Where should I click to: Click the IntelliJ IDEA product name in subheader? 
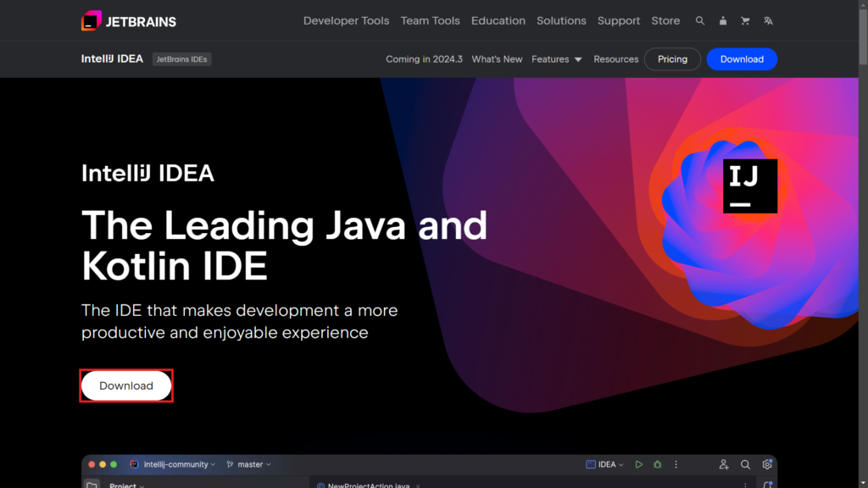click(113, 58)
